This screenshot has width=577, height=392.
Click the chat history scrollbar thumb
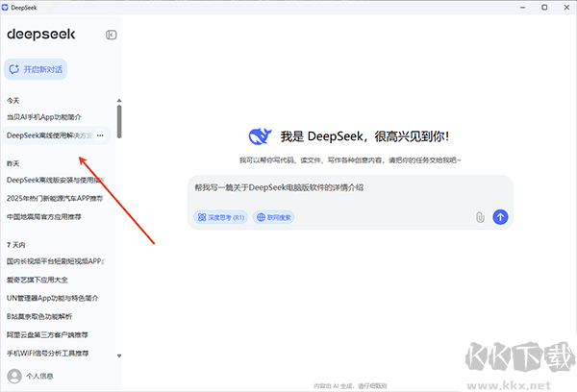click(x=119, y=122)
